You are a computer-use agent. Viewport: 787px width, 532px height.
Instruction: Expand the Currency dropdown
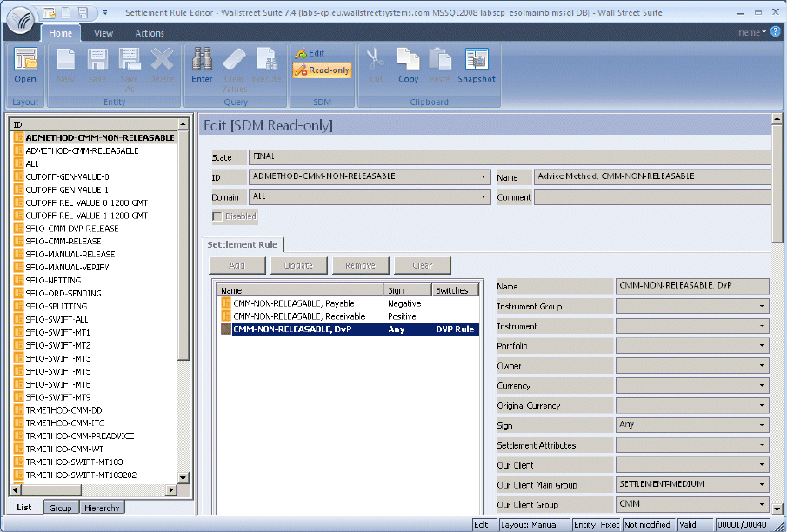click(762, 385)
